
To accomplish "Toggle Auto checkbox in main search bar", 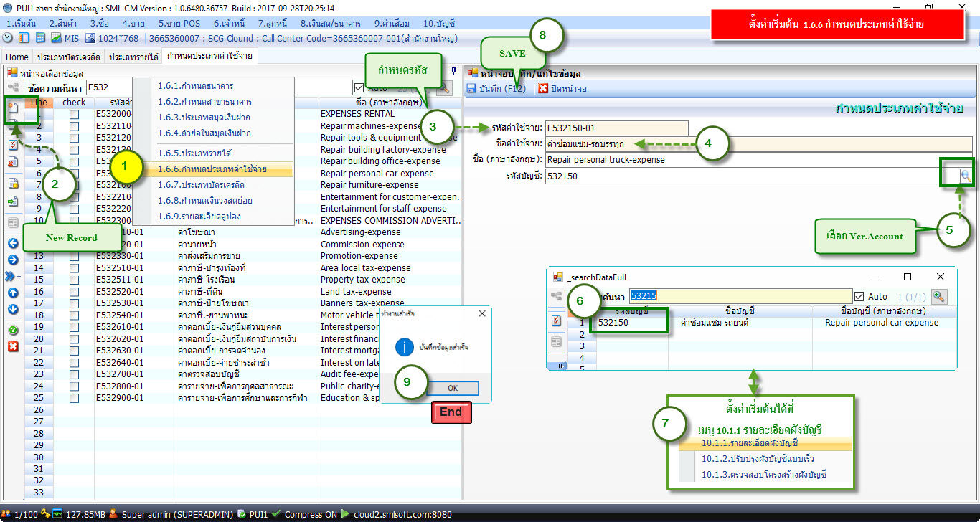I will pyautogui.click(x=359, y=87).
